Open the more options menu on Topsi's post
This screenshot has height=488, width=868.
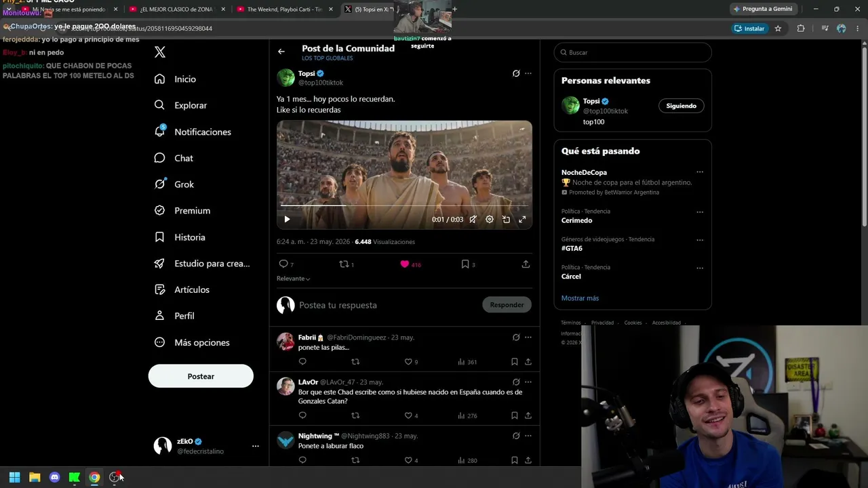(x=528, y=73)
